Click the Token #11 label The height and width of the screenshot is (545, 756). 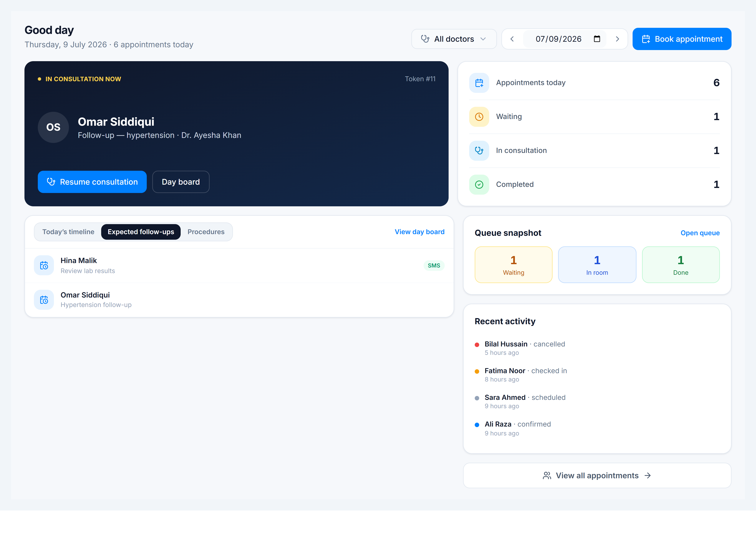tap(420, 79)
